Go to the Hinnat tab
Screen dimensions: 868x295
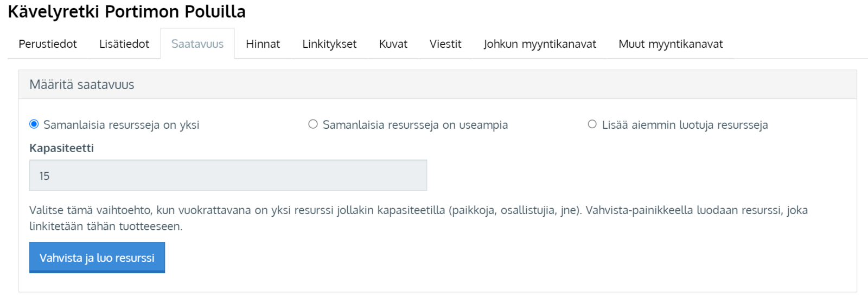[x=263, y=44]
